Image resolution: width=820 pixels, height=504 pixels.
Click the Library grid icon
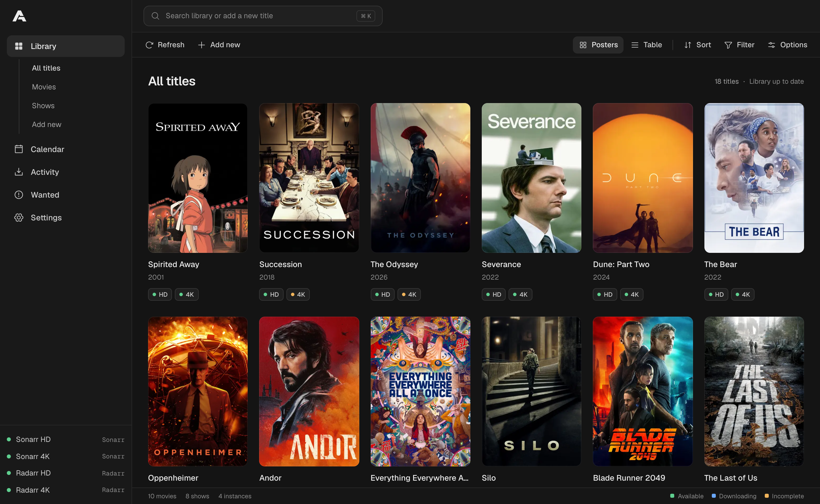(19, 46)
